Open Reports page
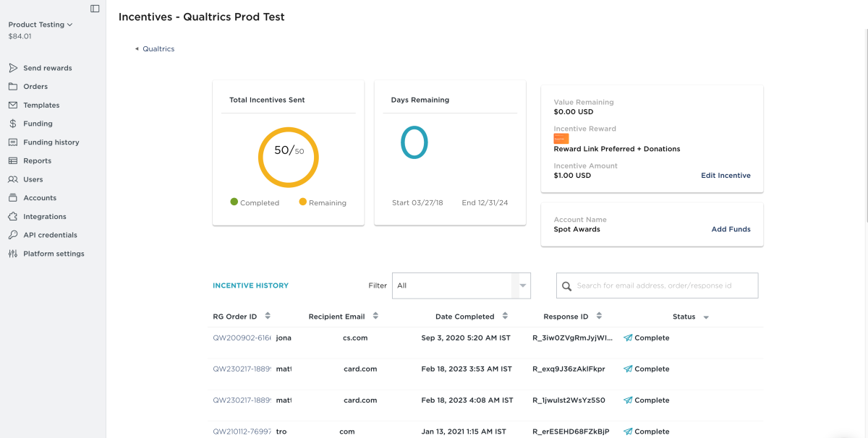Screen dimensions: 868x438 point(37,160)
